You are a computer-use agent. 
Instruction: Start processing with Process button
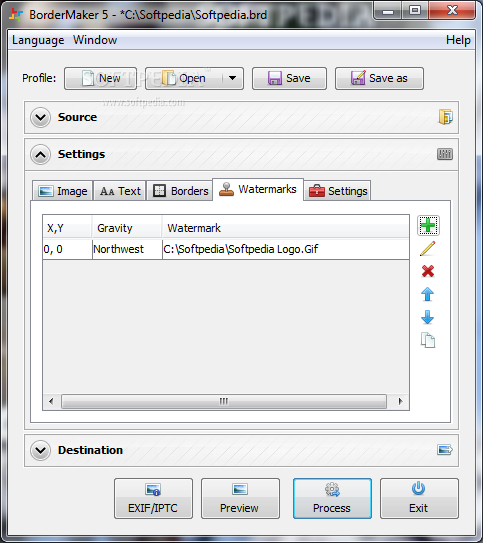click(332, 498)
